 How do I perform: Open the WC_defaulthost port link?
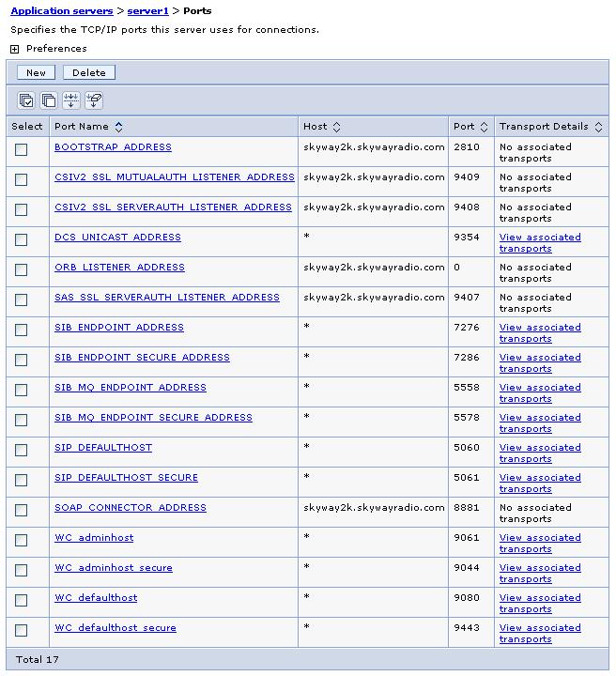click(x=96, y=598)
